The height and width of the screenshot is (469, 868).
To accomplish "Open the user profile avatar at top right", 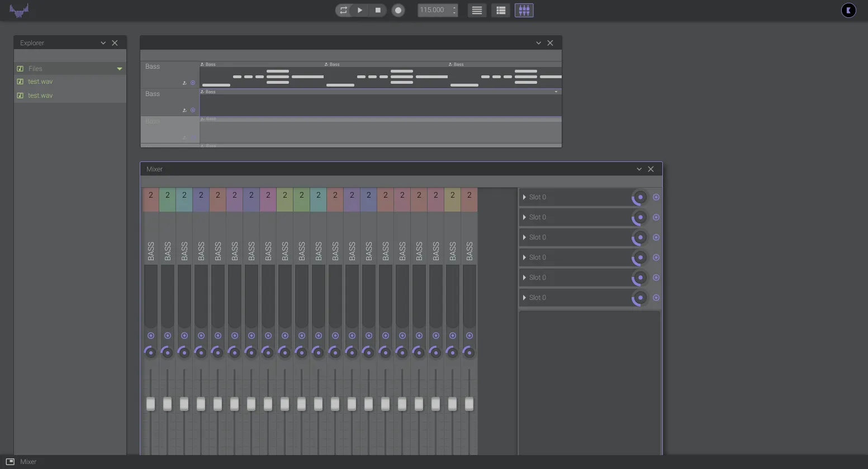I will [x=848, y=10].
